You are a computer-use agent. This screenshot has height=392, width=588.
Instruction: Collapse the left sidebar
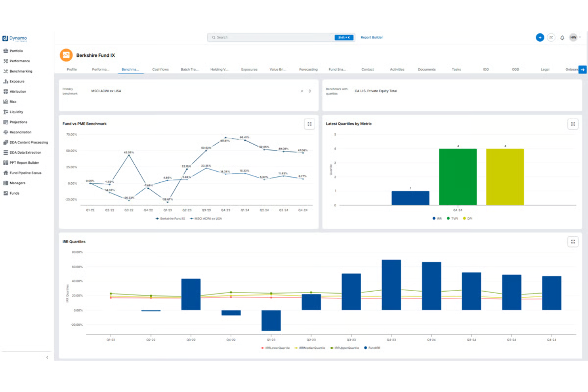pyautogui.click(x=47, y=357)
